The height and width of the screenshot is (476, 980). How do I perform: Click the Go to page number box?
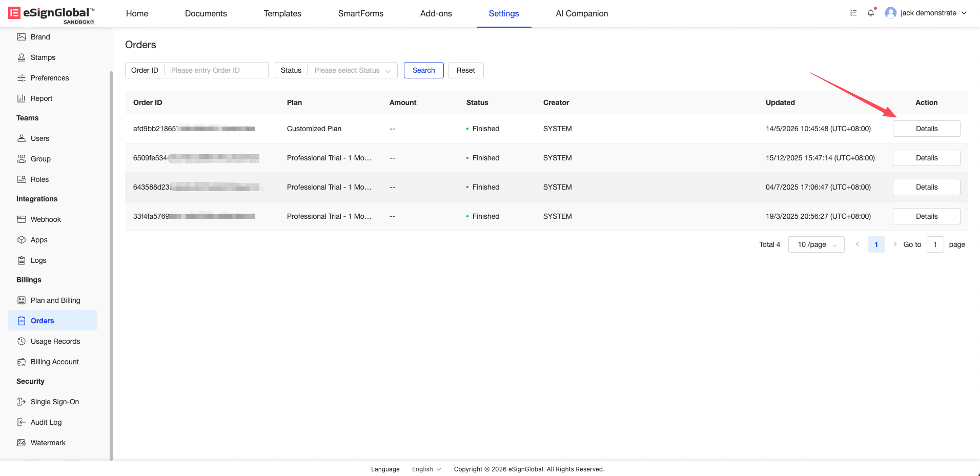pos(935,244)
